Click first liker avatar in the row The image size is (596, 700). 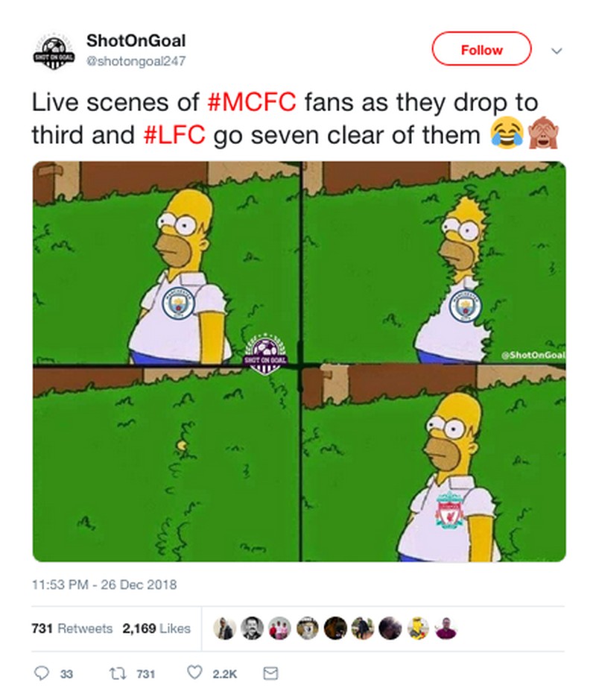pos(224,628)
